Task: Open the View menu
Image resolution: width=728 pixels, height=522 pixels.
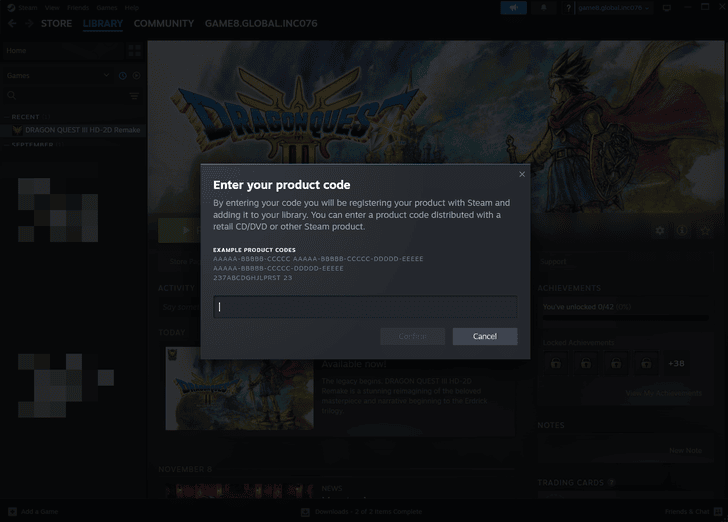Action: [52, 7]
